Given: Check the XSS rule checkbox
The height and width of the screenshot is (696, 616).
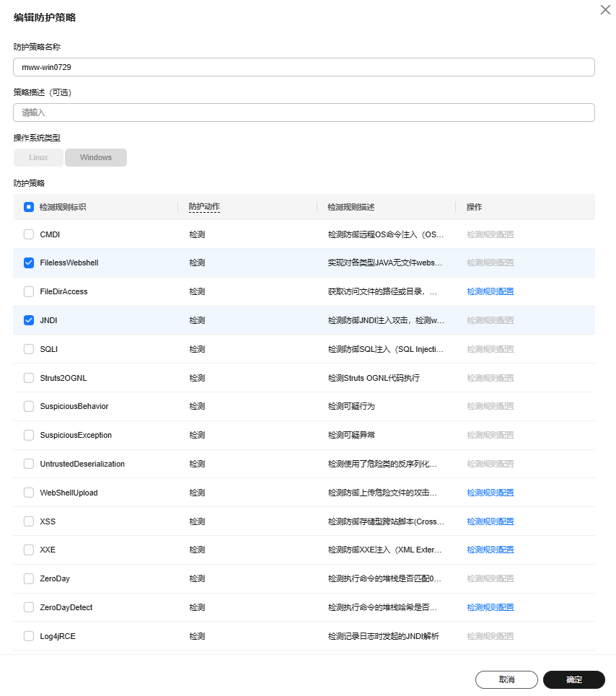Looking at the screenshot, I should pos(29,521).
